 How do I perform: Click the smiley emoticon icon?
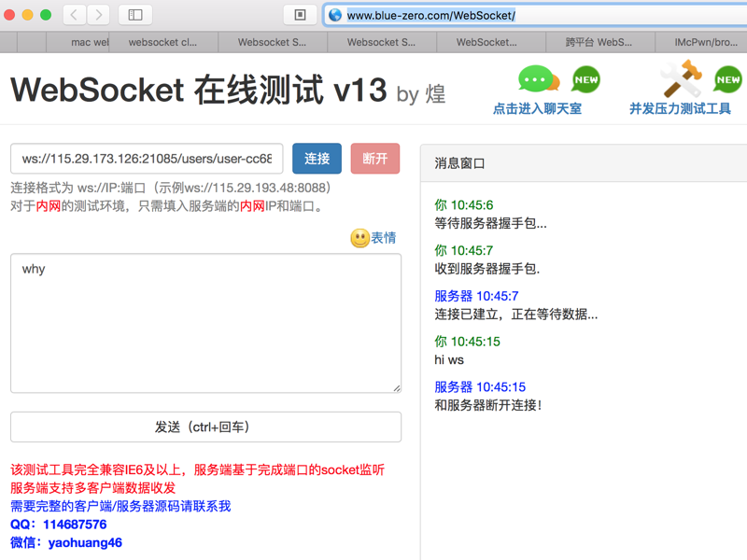pos(360,238)
